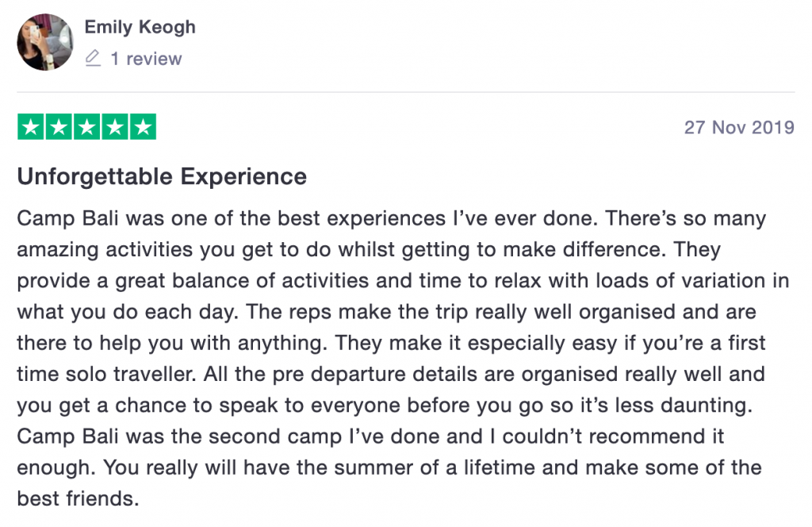Click the closing words 'best friends.'

tap(79, 499)
